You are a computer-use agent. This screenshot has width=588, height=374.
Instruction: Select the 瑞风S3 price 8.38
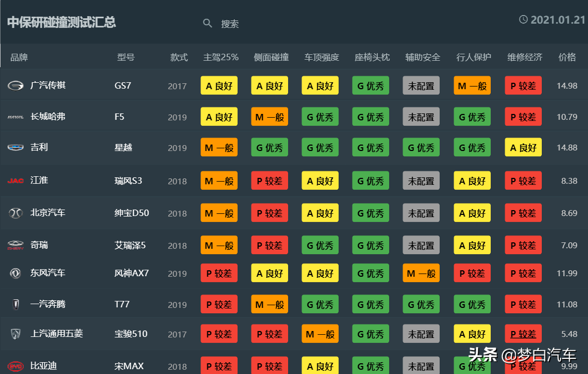[569, 181]
